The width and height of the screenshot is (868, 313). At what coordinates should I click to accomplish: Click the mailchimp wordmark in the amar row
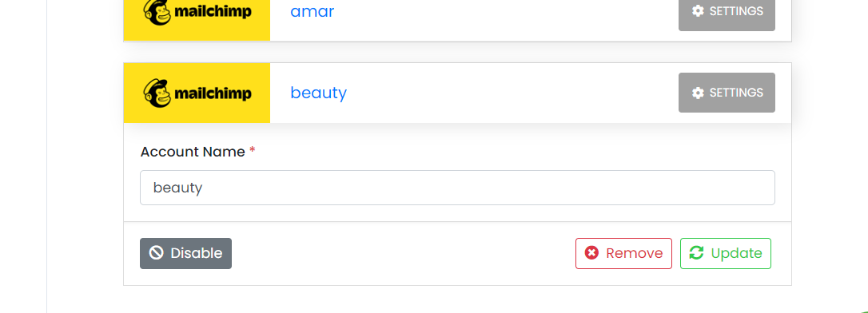pyautogui.click(x=213, y=12)
